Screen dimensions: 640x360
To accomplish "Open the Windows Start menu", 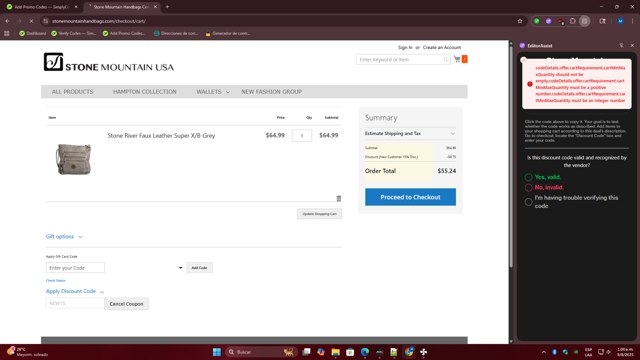I will tap(217, 352).
